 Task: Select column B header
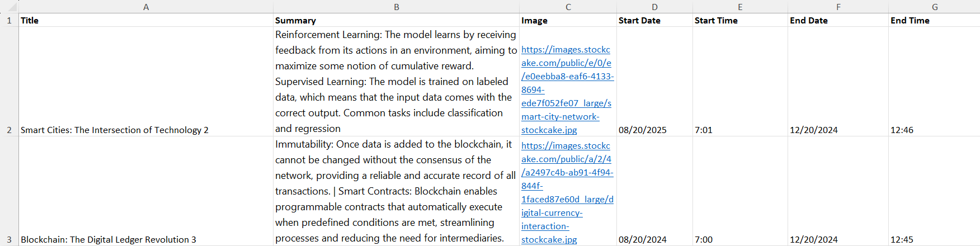pos(396,7)
